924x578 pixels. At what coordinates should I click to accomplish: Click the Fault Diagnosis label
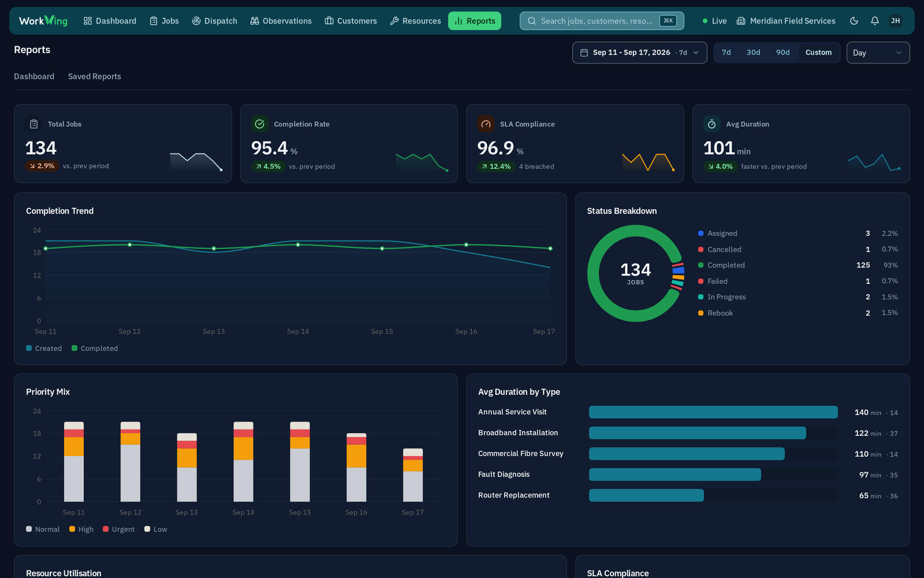[504, 475]
